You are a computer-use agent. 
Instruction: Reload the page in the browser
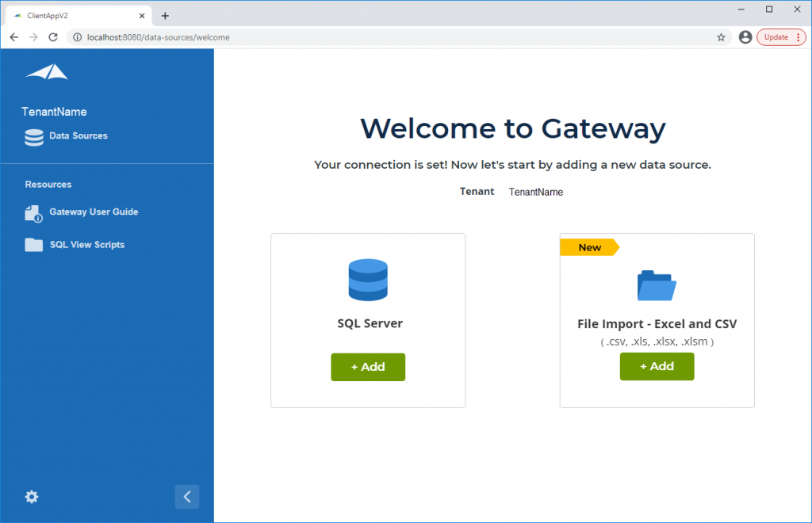tap(53, 37)
